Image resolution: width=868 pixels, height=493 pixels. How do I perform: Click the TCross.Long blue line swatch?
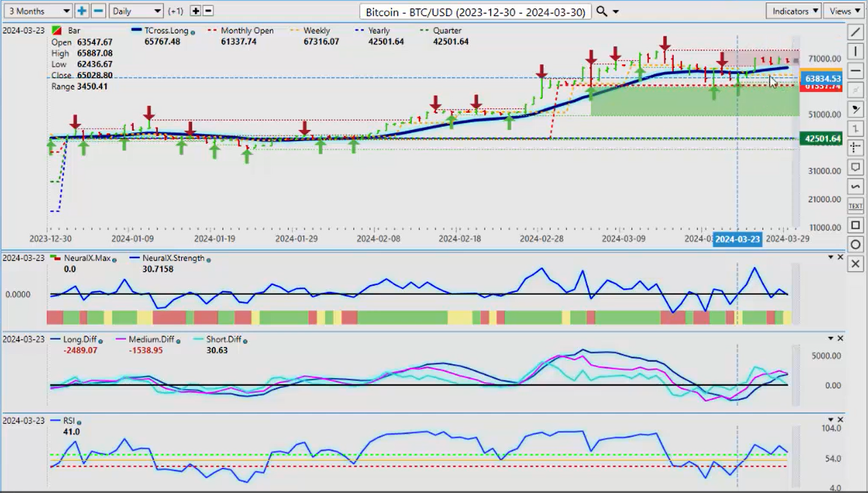point(136,30)
